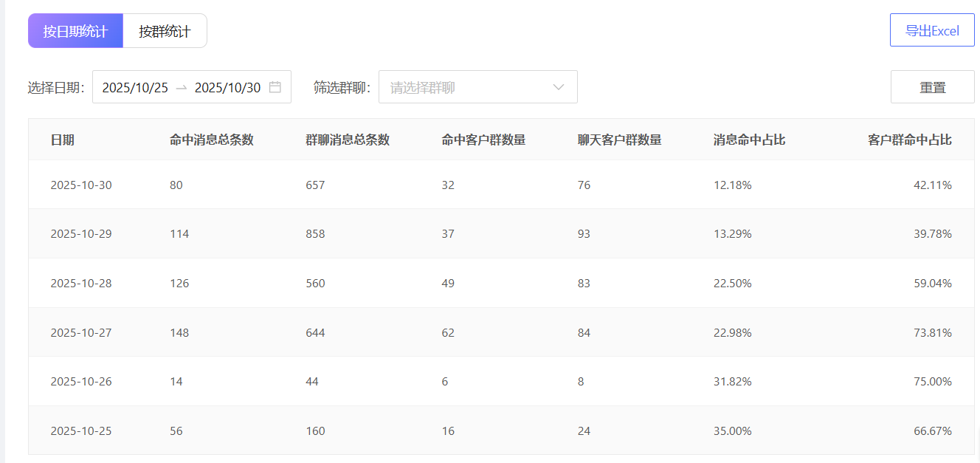Click the 日期 column header

coord(62,140)
